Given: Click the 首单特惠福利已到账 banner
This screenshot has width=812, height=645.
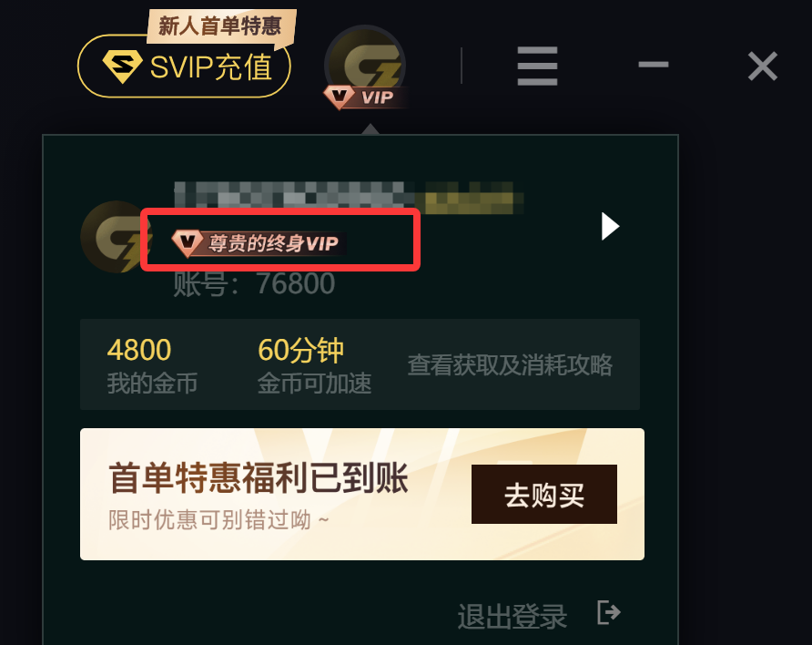Looking at the screenshot, I should (x=362, y=495).
